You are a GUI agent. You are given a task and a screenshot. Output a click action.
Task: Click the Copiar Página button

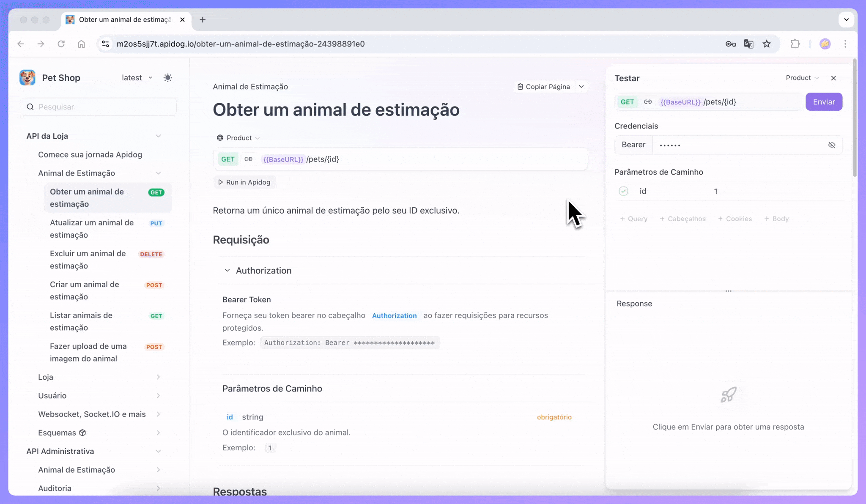point(544,87)
